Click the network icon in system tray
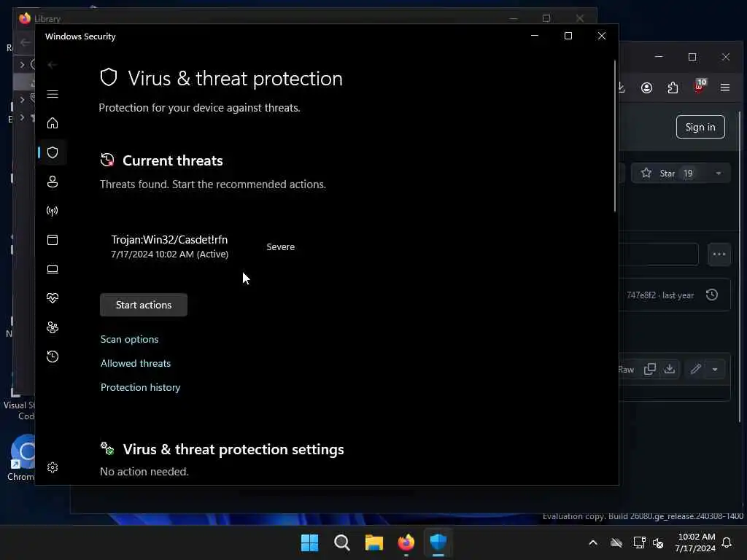Image resolution: width=747 pixels, height=560 pixels. (639, 542)
